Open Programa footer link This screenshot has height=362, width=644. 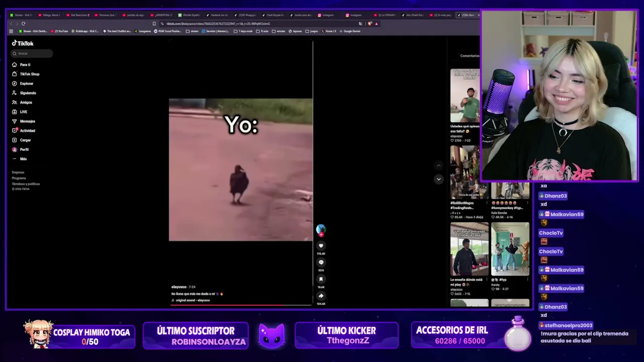point(19,178)
